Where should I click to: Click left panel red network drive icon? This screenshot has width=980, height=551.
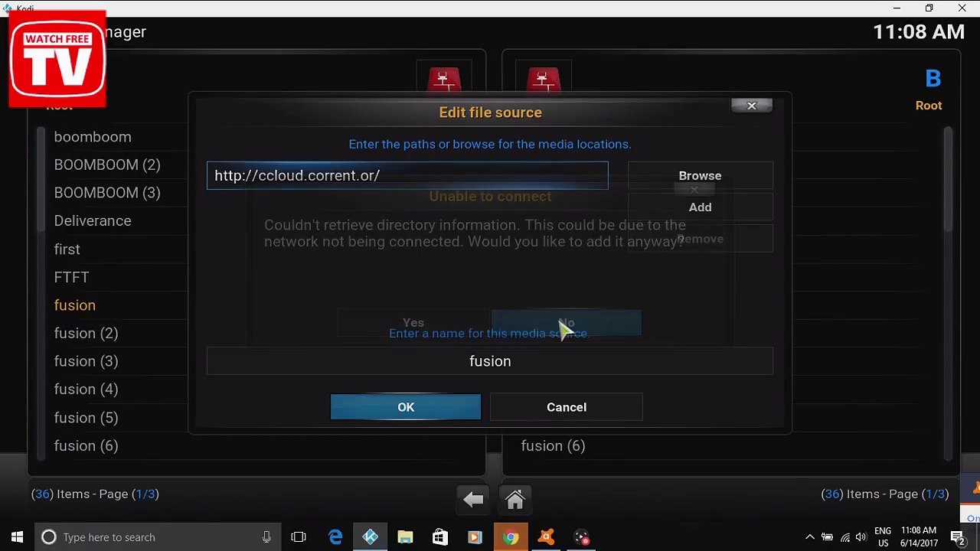(444, 80)
